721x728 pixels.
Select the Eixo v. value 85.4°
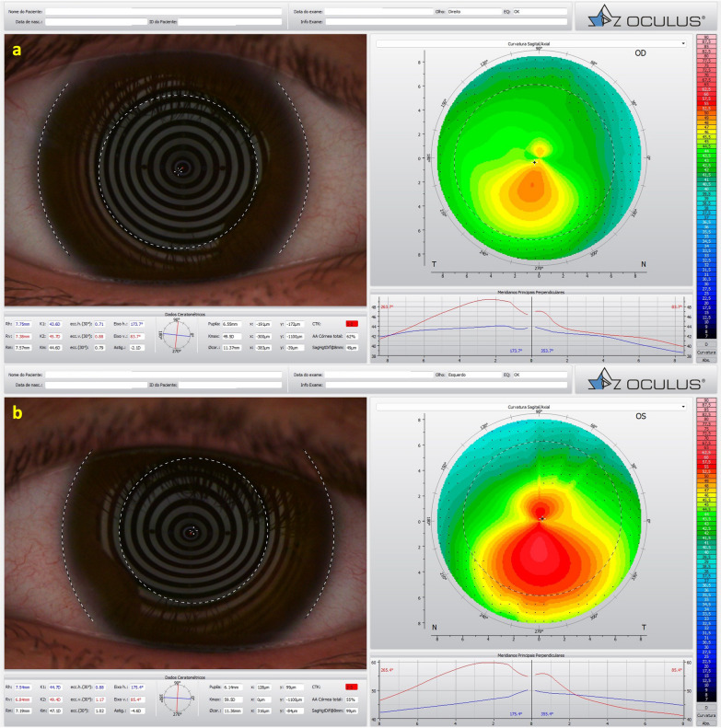click(137, 699)
